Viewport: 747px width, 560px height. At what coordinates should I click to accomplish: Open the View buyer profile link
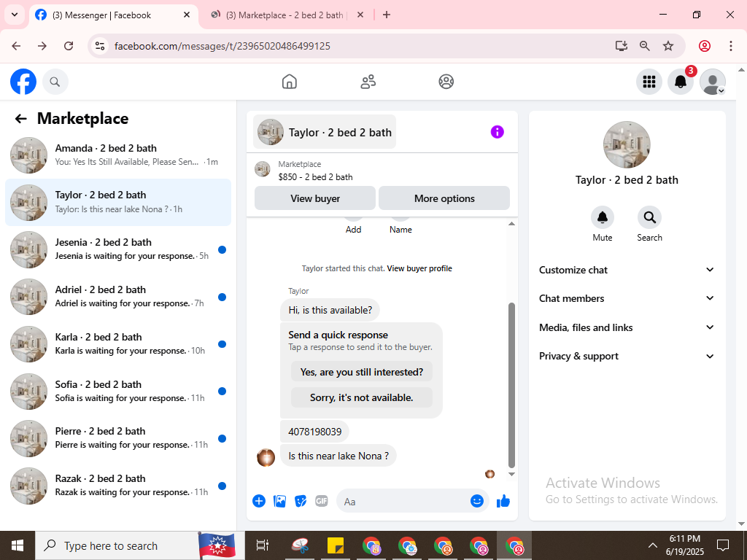(419, 268)
